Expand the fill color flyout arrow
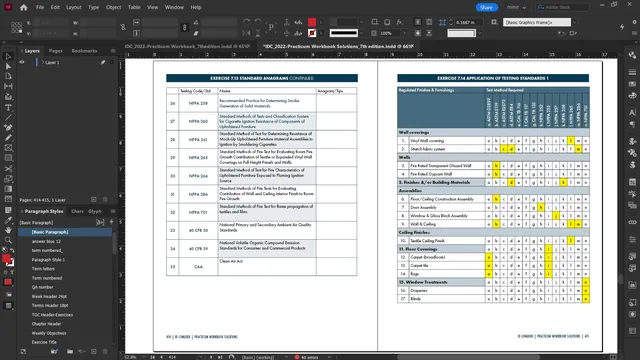The image size is (640, 360). coord(322,22)
